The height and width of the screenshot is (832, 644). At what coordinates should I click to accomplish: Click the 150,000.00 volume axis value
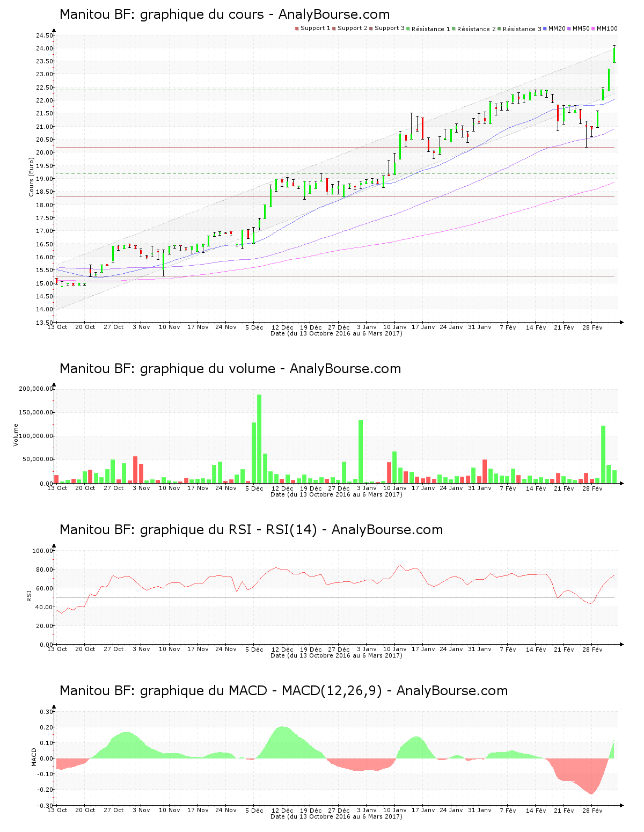(x=36, y=412)
